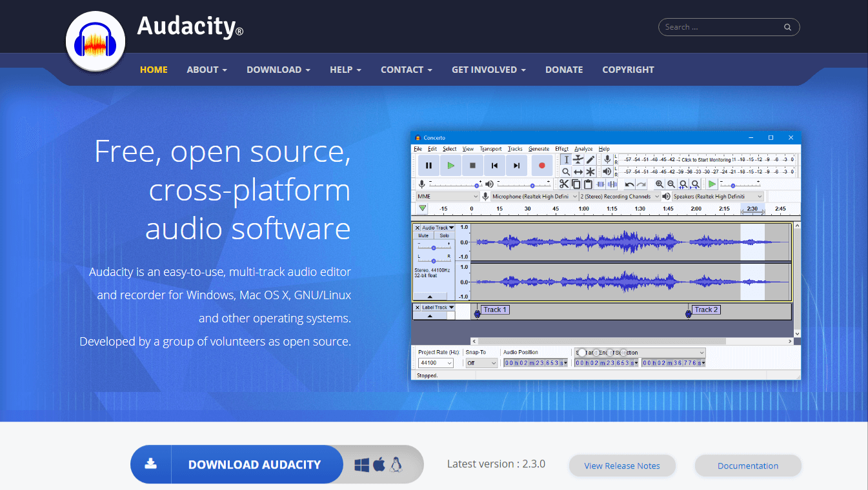The width and height of the screenshot is (868, 490).
Task: Click the Play-at-Speed green arrow
Action: (x=712, y=184)
